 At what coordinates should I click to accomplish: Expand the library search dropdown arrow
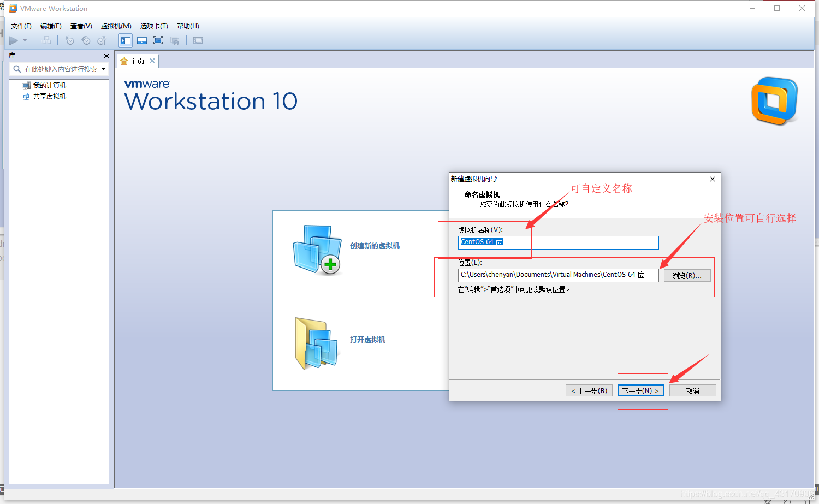(103, 69)
